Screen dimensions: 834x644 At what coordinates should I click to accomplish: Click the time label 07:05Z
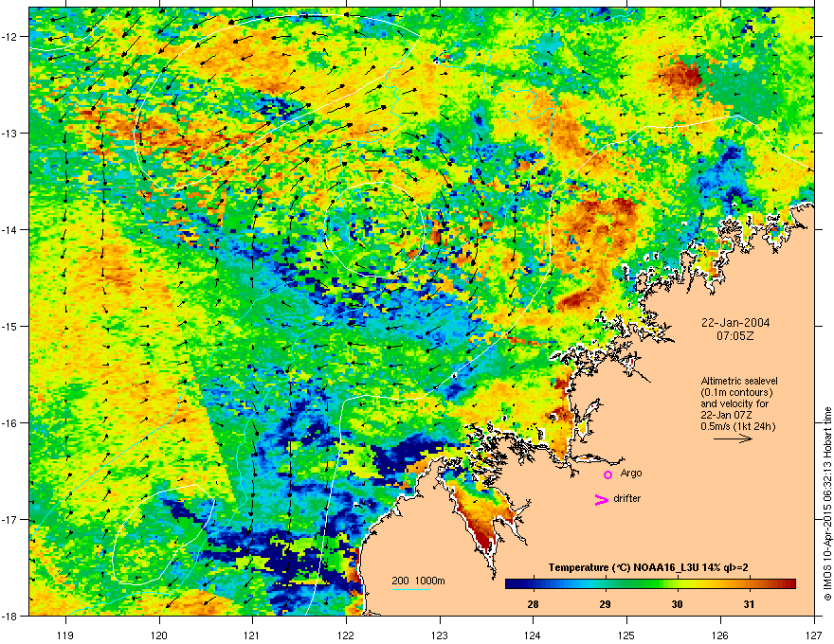735,336
